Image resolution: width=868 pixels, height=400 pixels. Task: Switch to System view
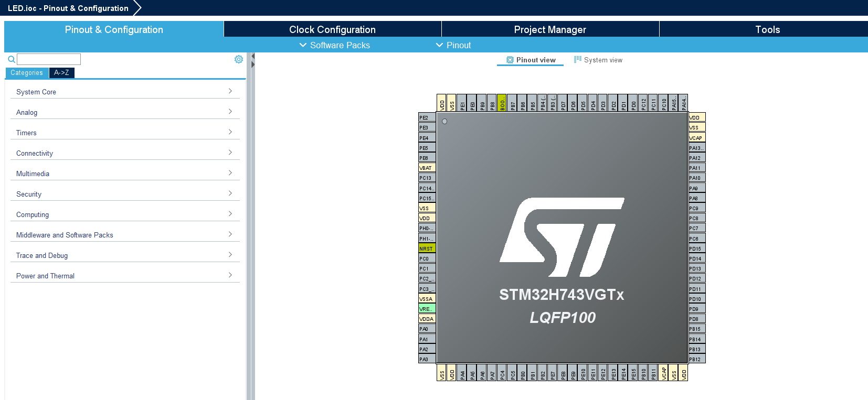[598, 60]
